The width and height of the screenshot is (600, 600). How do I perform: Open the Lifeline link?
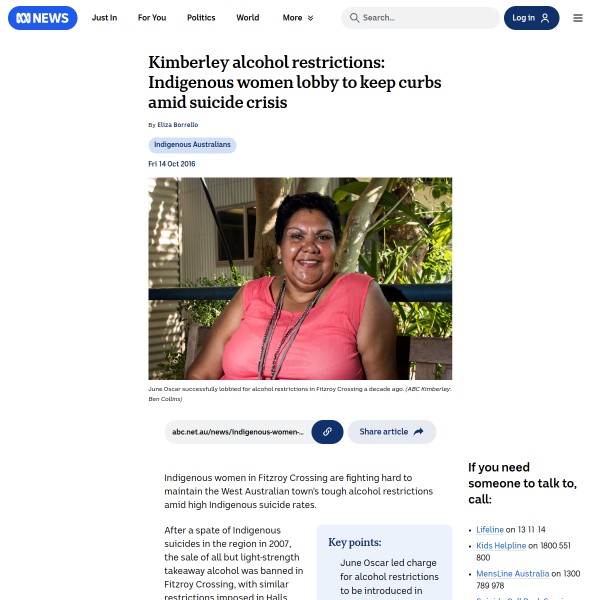pos(490,530)
